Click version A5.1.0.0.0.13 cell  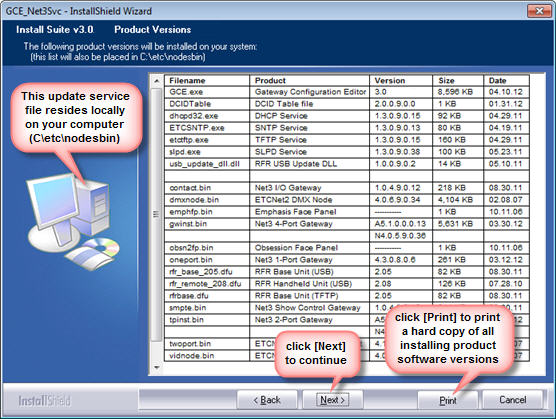pos(401,224)
